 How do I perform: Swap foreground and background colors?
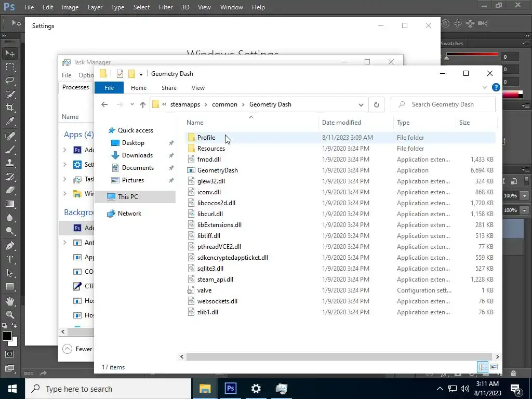click(x=14, y=325)
